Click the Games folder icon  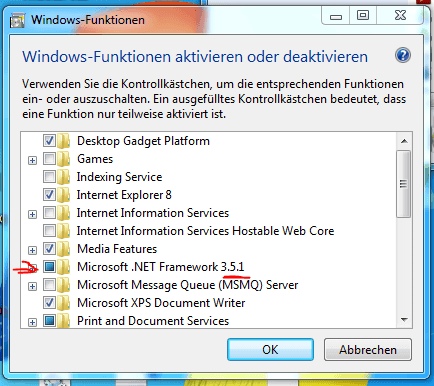63,159
